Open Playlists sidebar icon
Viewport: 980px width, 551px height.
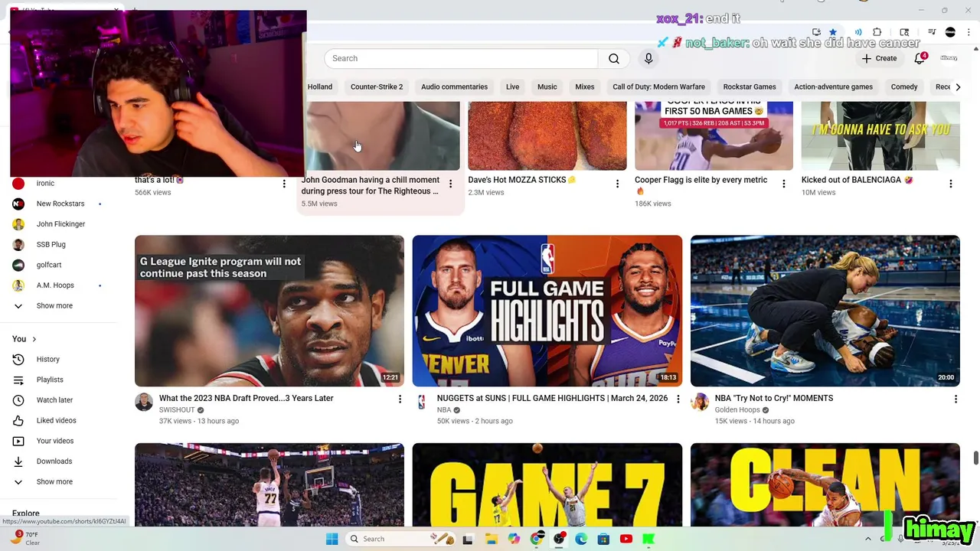tap(18, 380)
